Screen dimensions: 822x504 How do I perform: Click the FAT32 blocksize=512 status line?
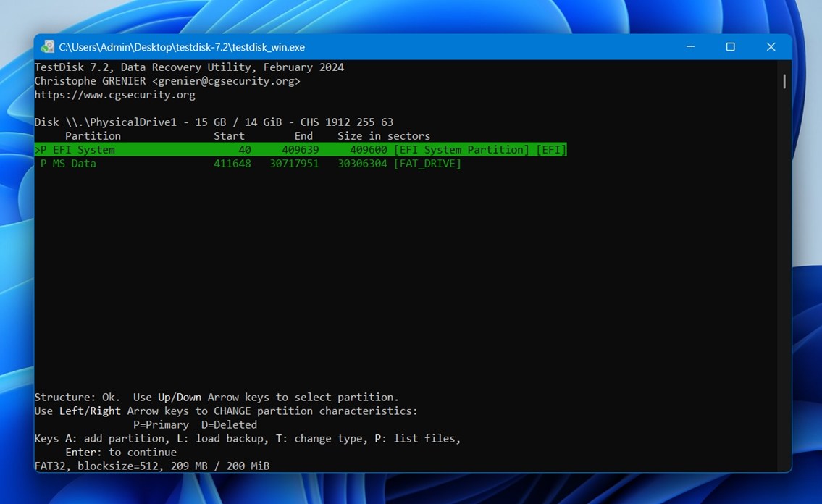(152, 466)
